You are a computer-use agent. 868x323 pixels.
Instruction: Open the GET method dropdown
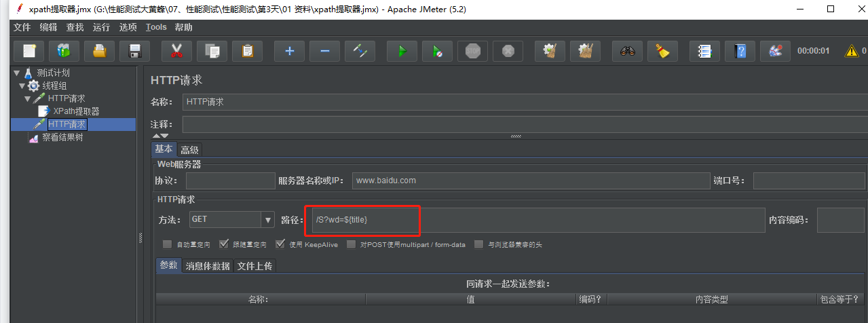click(267, 219)
